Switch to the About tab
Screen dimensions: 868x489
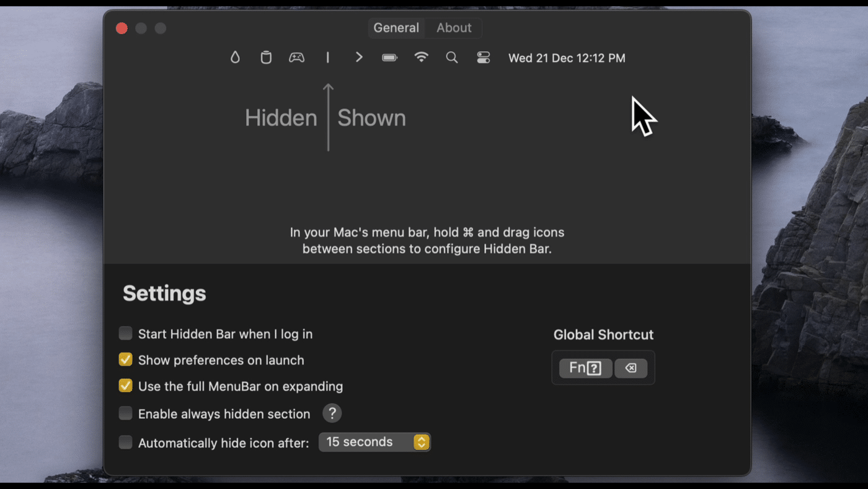click(454, 28)
